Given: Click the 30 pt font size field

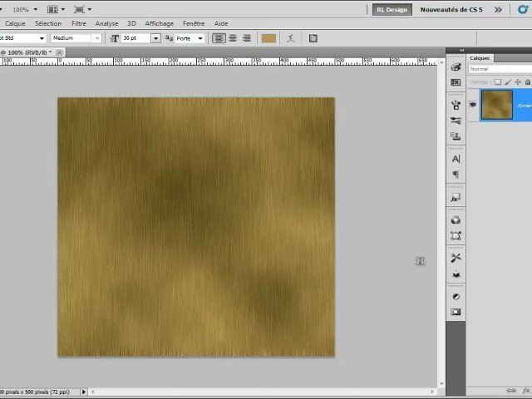Looking at the screenshot, I should coord(136,38).
